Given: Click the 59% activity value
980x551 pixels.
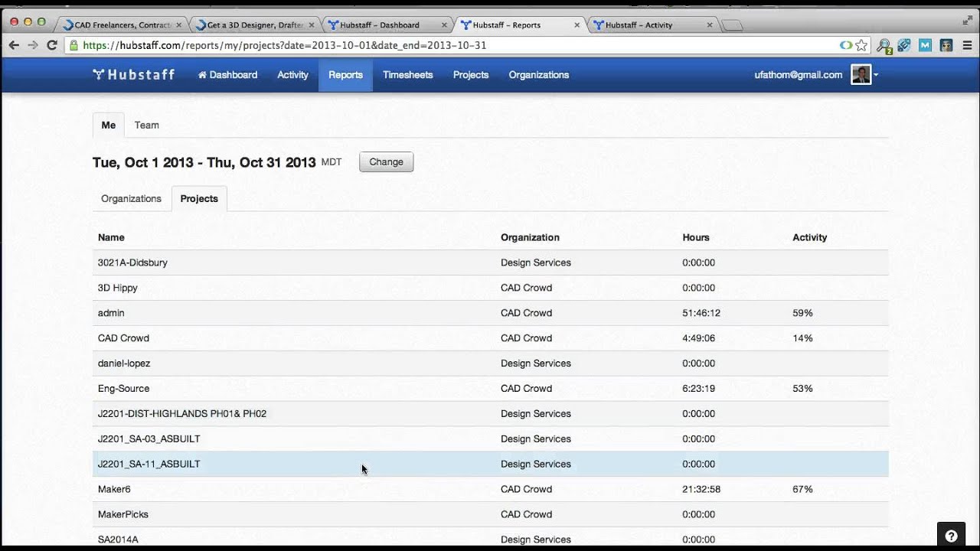Looking at the screenshot, I should [802, 313].
